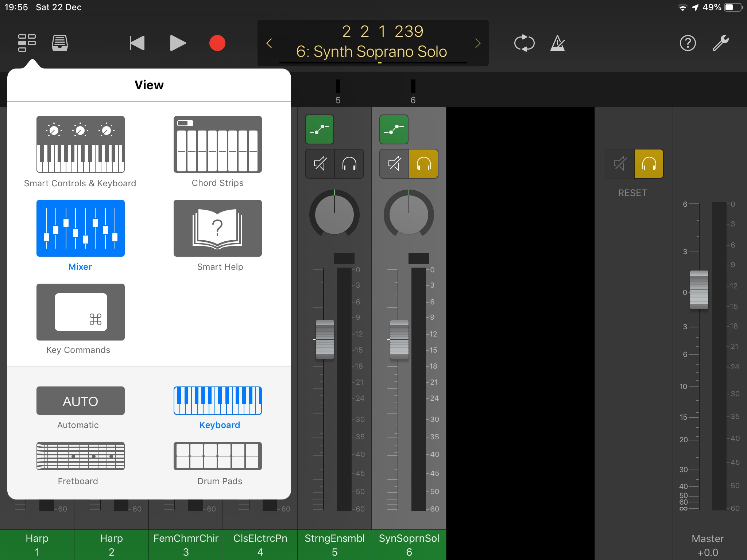
Task: Open Smart Help view
Action: 218,236
